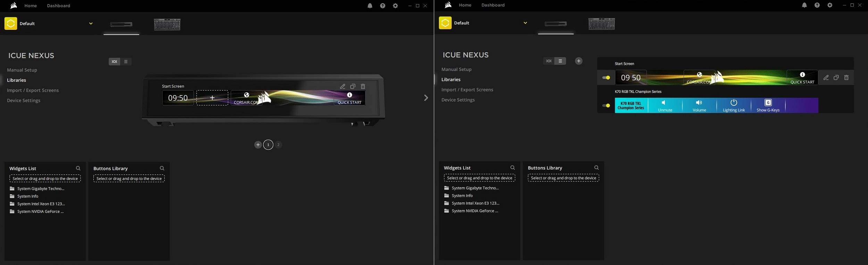This screenshot has width=868, height=265.
Task: Select screen page 1 in pagination
Action: coord(268,145)
